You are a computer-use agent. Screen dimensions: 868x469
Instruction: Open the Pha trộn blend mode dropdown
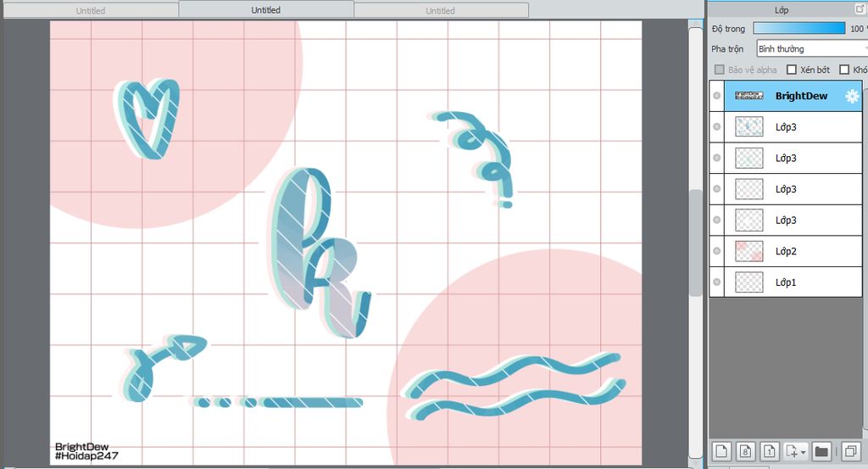(811, 48)
